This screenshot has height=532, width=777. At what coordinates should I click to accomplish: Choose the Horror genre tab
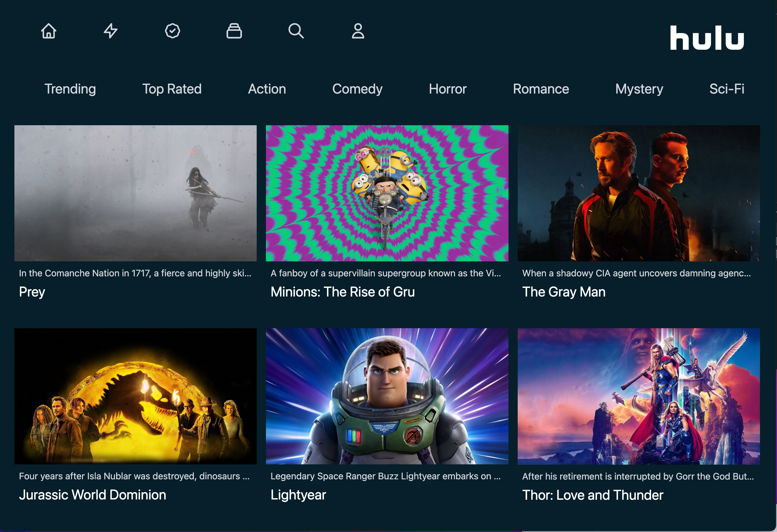[x=448, y=89]
